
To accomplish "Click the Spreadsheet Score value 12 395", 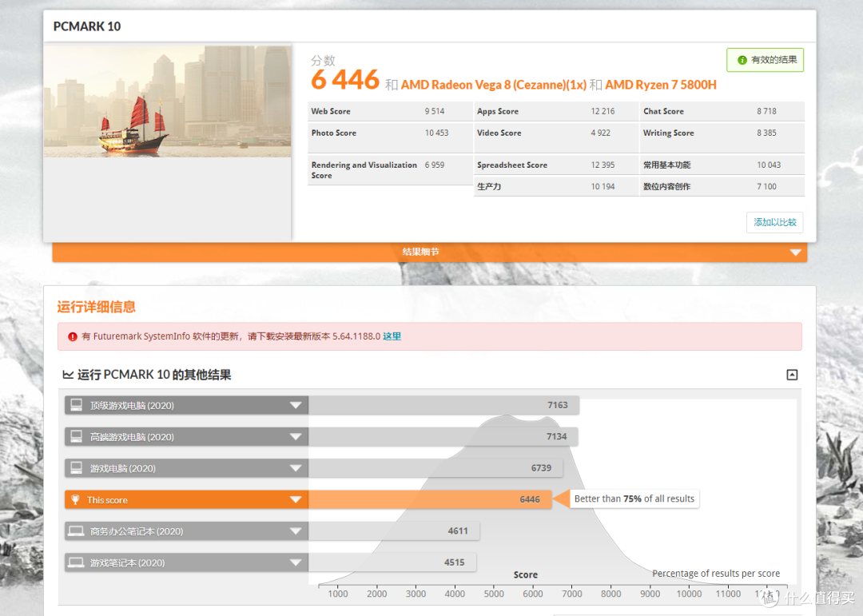I will [x=603, y=165].
